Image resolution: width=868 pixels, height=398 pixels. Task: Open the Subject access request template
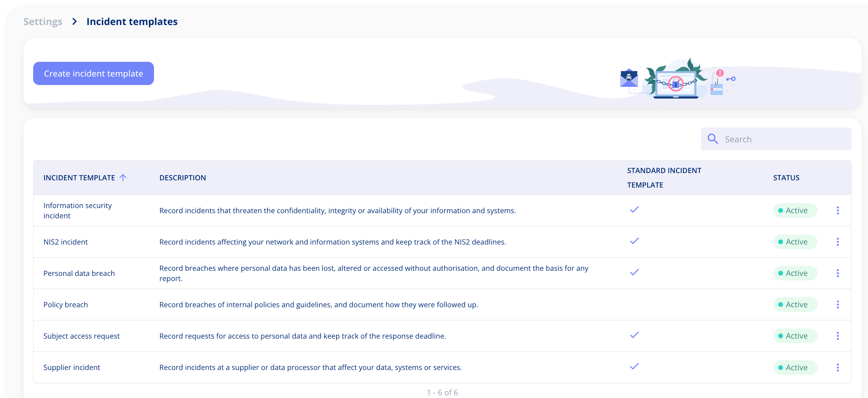point(81,336)
